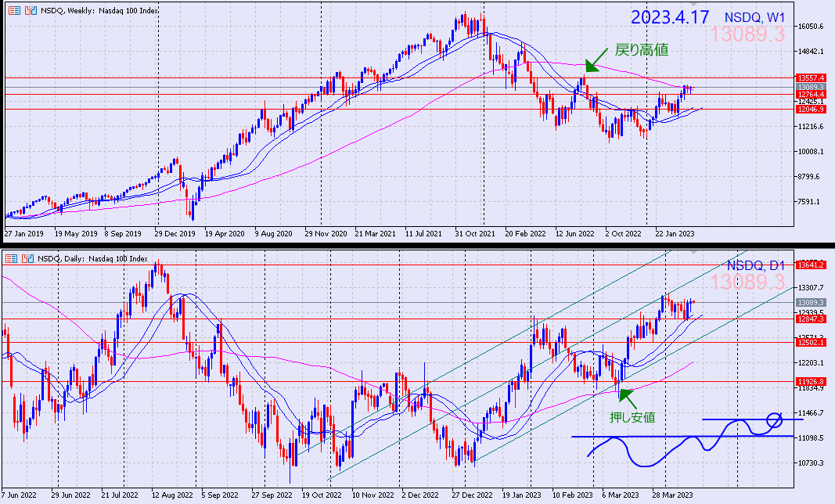
Task: Click the '27 Sep 2022' time scale label
Action: coord(272,495)
